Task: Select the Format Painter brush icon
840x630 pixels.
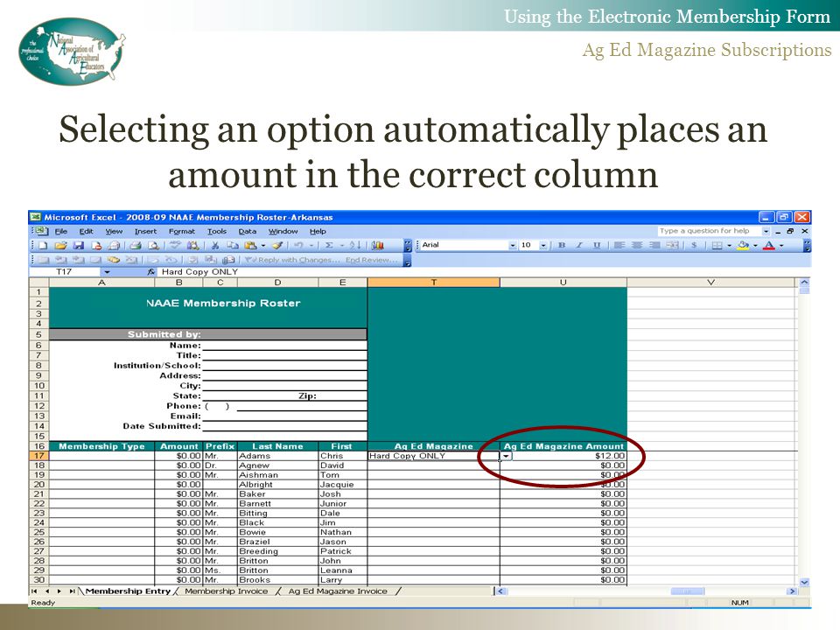Action: pos(277,245)
